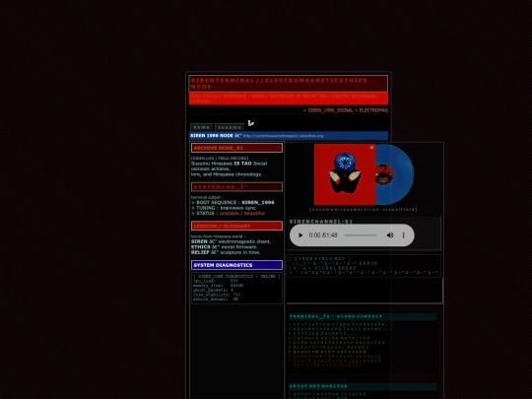Click the ARCHIVE NODE_01 header
Screen dimensions: 532x399
click(x=236, y=148)
